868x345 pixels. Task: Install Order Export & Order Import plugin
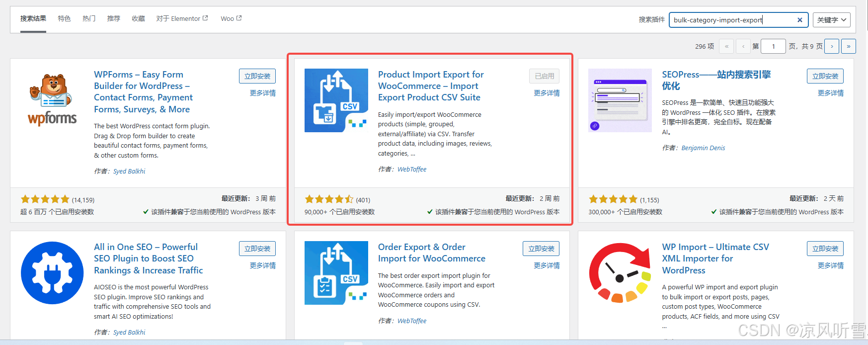541,249
